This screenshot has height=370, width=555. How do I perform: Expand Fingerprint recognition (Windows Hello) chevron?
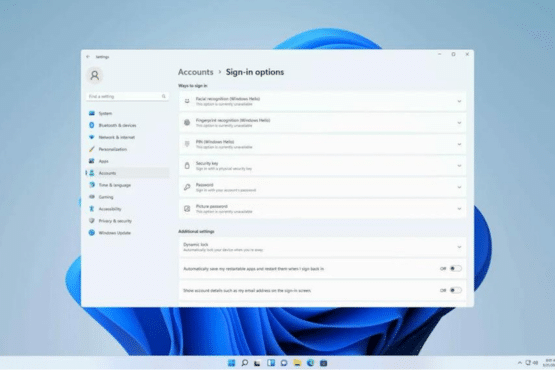459,123
